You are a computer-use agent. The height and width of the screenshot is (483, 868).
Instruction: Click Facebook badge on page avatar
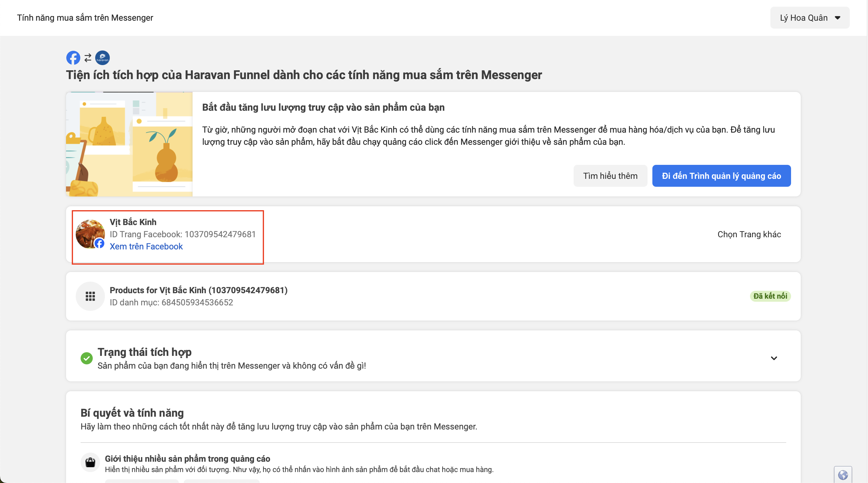pyautogui.click(x=99, y=243)
